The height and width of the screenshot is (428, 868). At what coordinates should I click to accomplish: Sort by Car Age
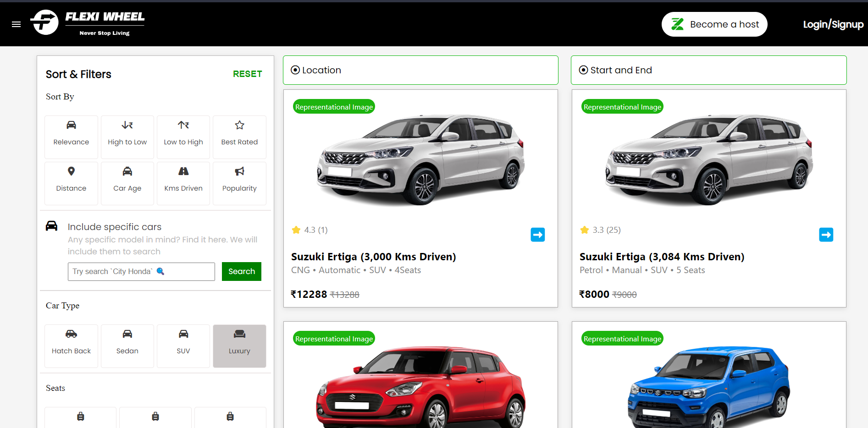[x=127, y=183]
